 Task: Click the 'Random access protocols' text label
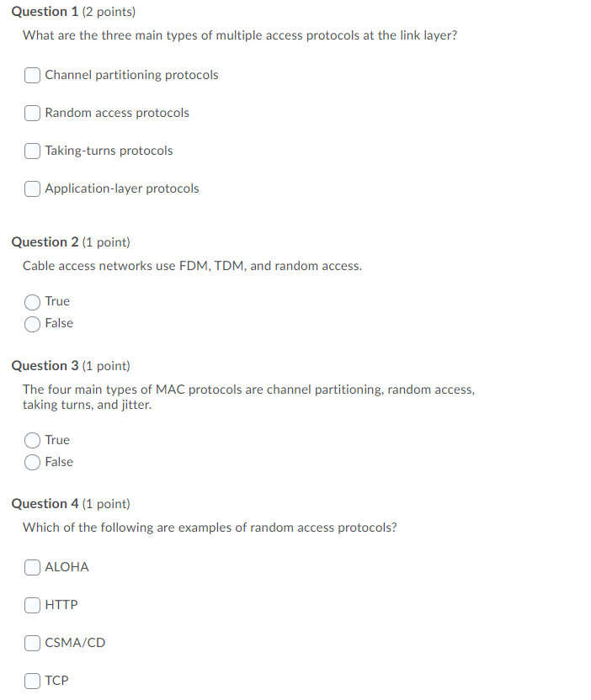(116, 113)
